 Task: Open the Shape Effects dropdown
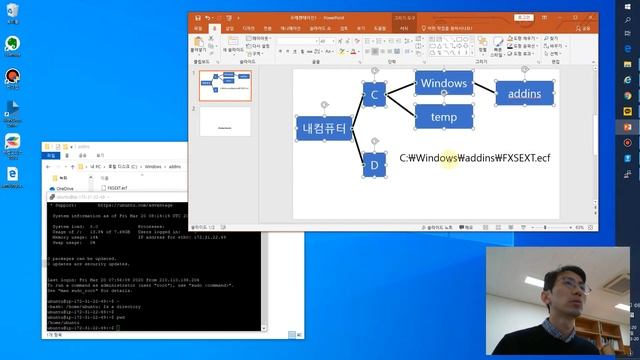521,53
